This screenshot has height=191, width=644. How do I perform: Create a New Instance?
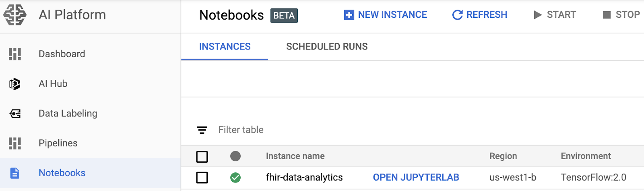[x=385, y=15]
